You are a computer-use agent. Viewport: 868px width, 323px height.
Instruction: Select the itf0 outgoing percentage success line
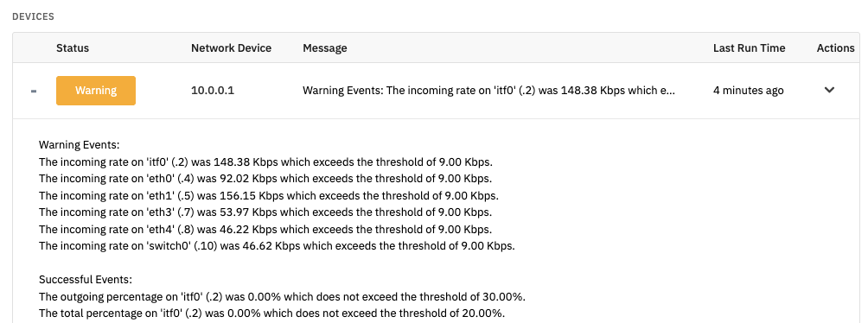pyautogui.click(x=282, y=296)
